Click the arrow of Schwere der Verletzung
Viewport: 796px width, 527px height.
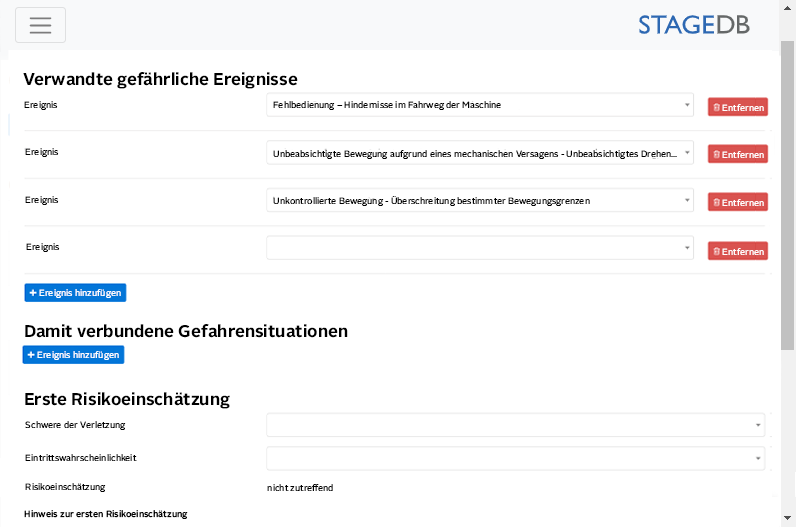coord(757,425)
